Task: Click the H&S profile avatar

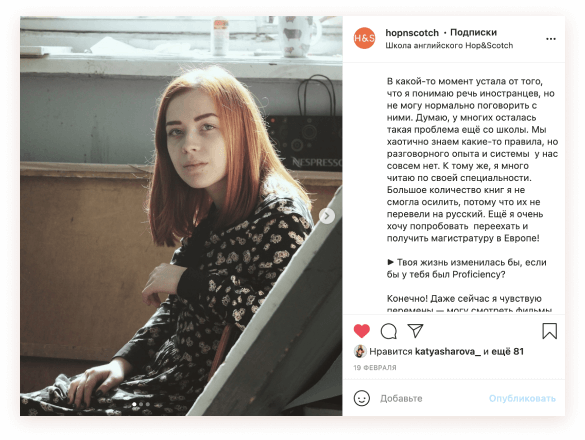Action: (365, 38)
